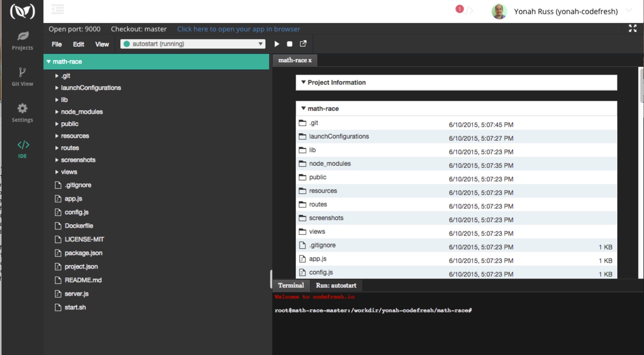The height and width of the screenshot is (355, 644).
Task: Open server.js from the file tree
Action: (76, 294)
